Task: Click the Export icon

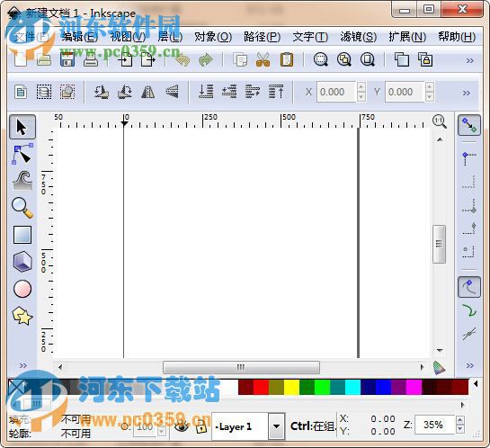Action: [x=147, y=59]
